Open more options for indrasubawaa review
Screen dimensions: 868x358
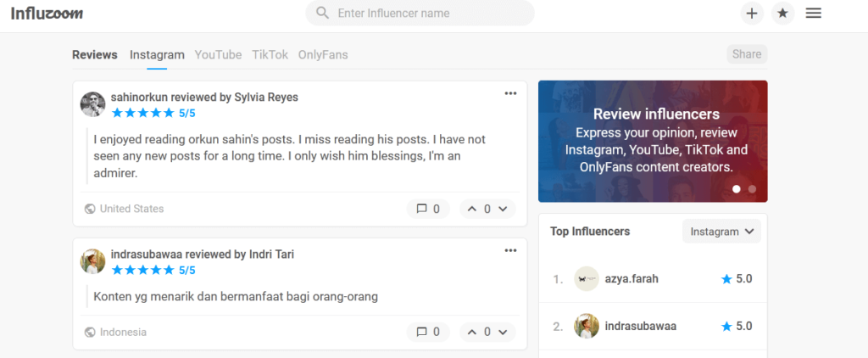coord(510,250)
